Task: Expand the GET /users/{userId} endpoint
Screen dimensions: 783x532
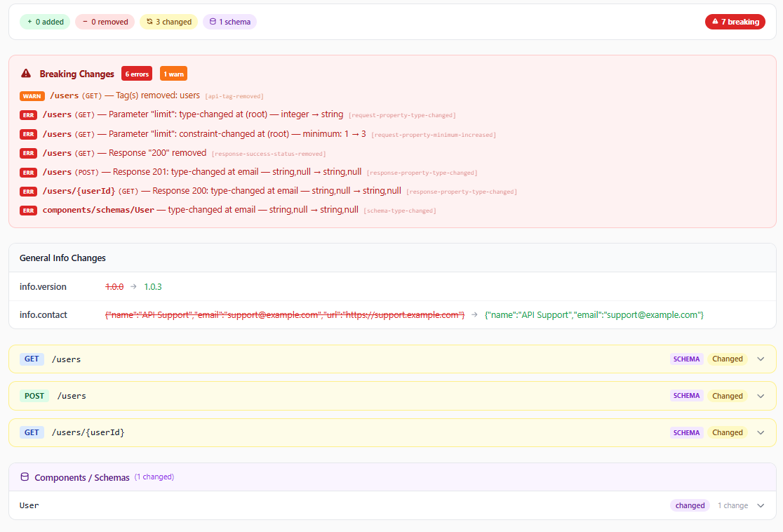Action: click(x=761, y=432)
